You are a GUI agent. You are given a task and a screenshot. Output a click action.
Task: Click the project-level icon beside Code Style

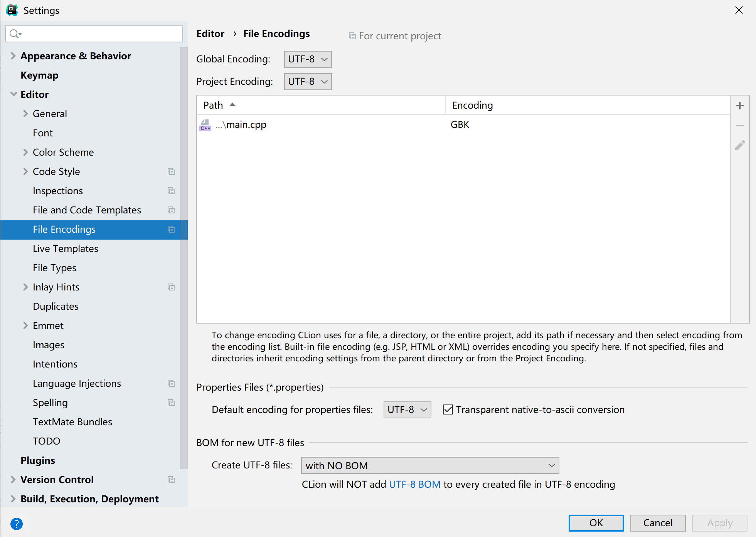click(x=171, y=171)
